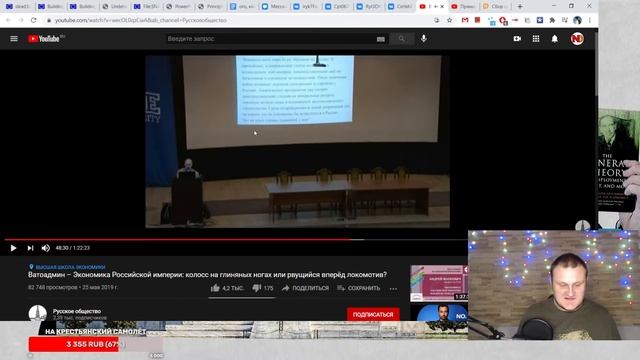Click the СОХРАНИТЬ save button
Screen dimensions: 640x360
click(x=358, y=288)
